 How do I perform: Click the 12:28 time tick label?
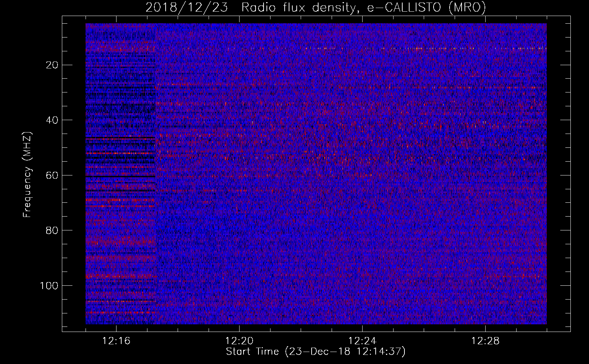tap(485, 341)
